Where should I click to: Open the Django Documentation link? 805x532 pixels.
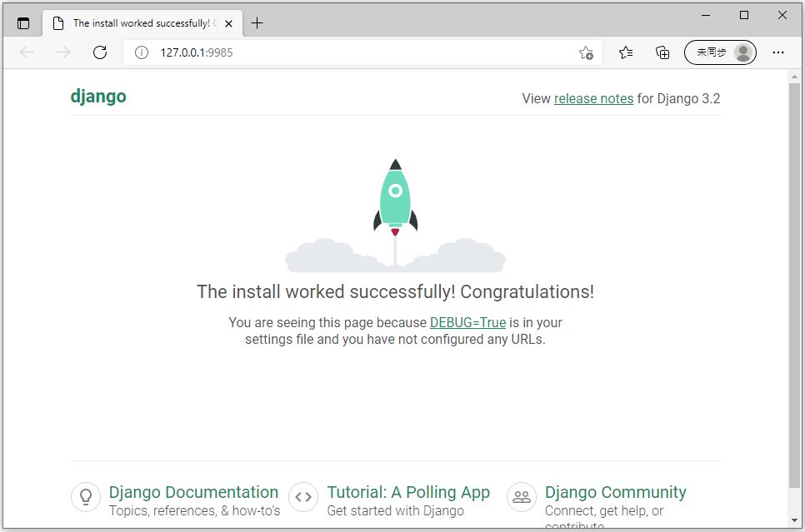(x=193, y=492)
